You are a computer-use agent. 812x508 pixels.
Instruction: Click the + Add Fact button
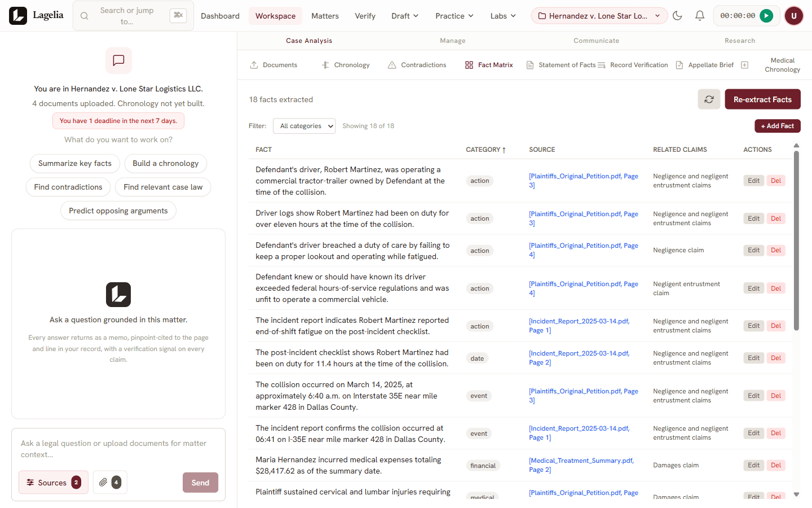click(778, 126)
